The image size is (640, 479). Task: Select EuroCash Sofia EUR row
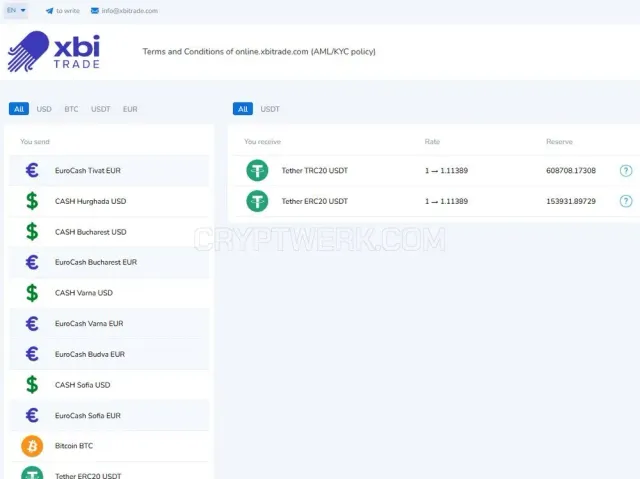(109, 415)
